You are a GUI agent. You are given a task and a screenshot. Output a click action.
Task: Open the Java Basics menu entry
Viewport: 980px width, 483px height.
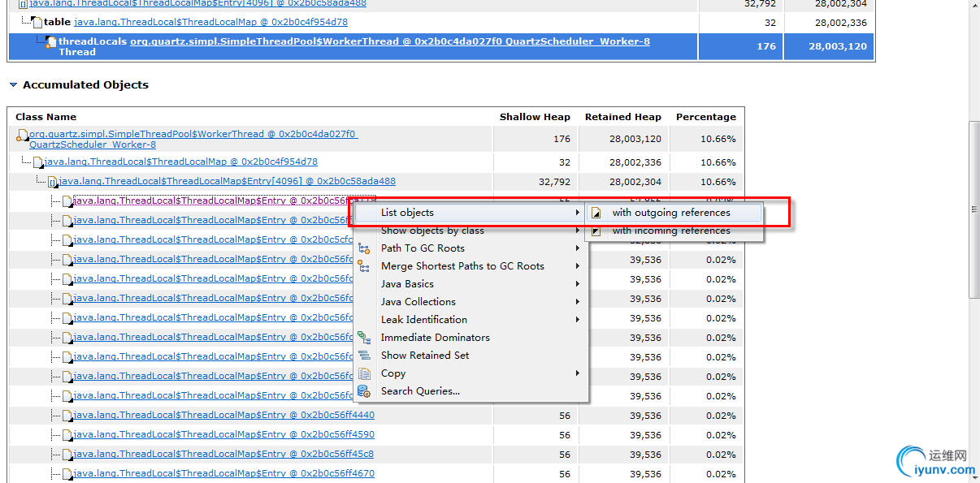pos(469,284)
